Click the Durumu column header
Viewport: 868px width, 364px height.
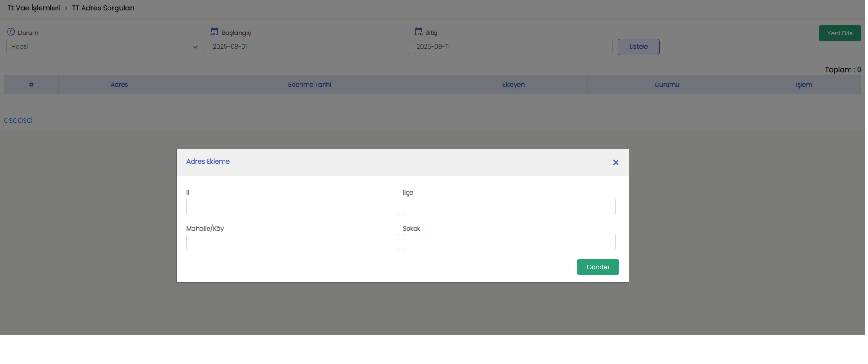667,85
